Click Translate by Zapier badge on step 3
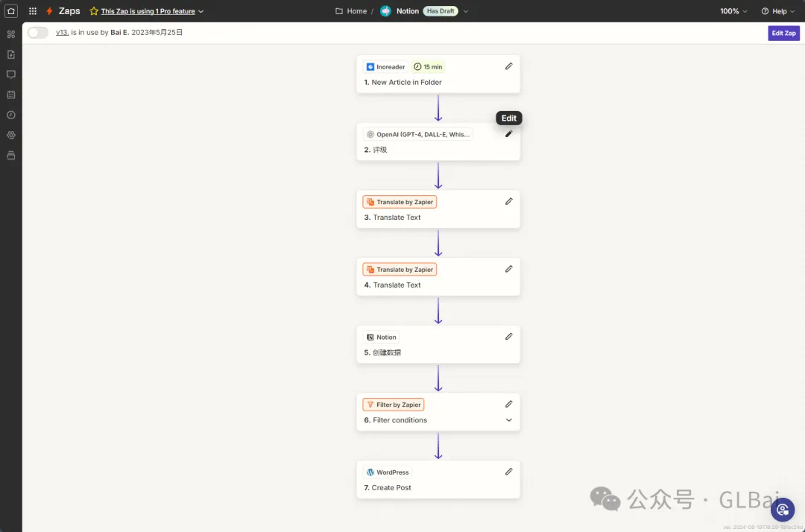Image resolution: width=805 pixels, height=532 pixels. (400, 202)
